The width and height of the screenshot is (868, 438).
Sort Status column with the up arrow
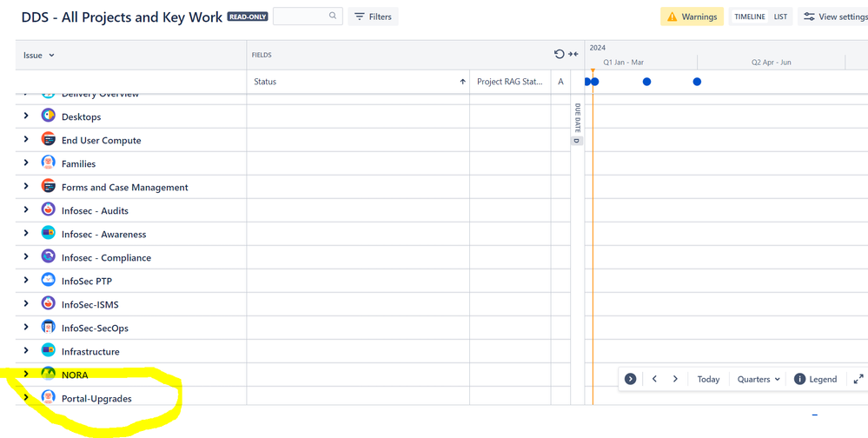click(462, 82)
